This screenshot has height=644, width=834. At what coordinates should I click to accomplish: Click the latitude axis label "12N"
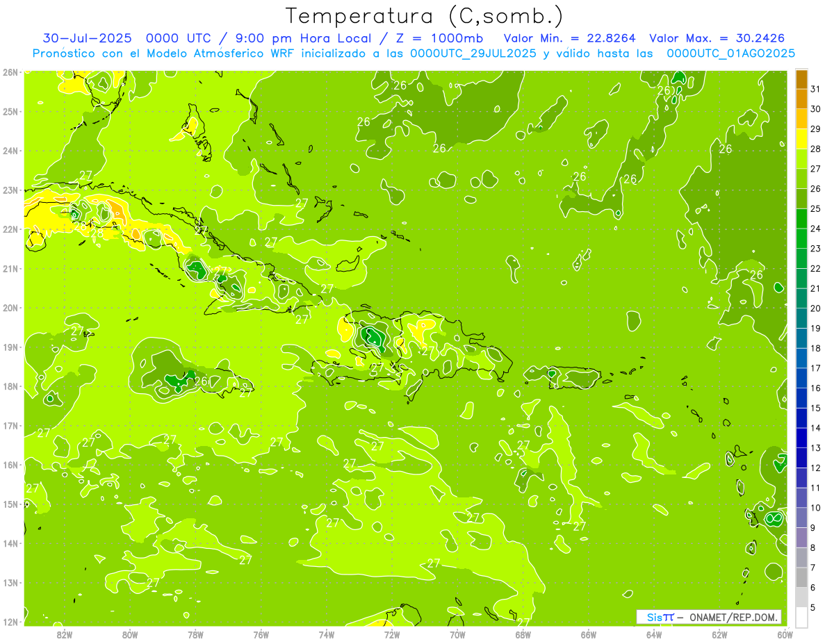click(x=10, y=622)
